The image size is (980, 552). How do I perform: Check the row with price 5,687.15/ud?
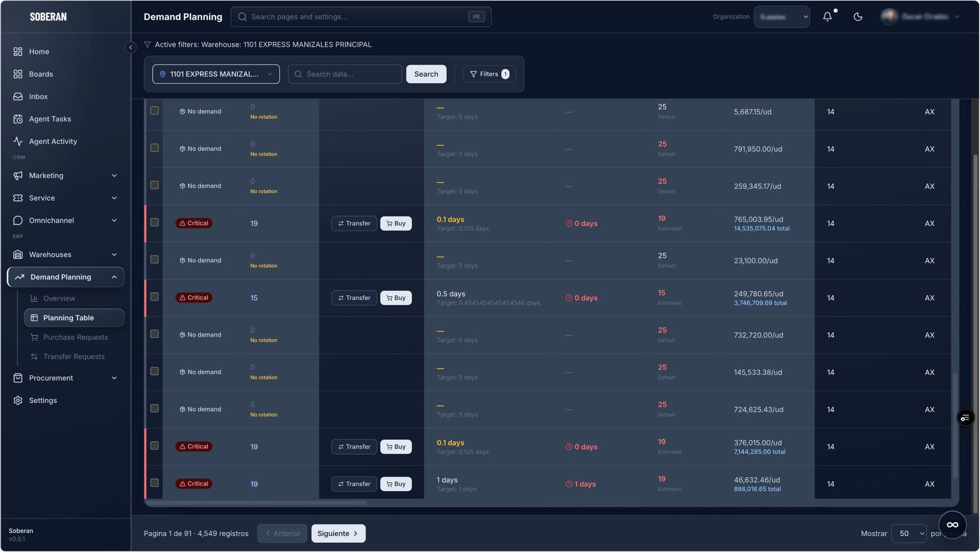coord(154,111)
